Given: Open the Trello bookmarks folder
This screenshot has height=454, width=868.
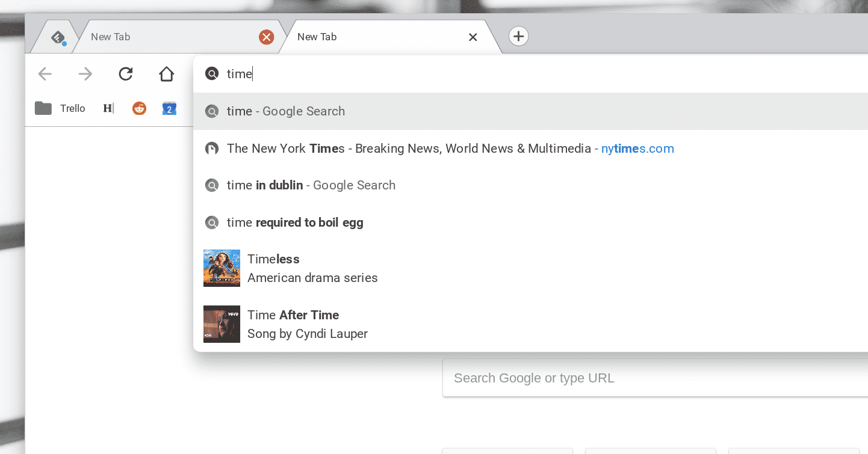Looking at the screenshot, I should pos(60,109).
